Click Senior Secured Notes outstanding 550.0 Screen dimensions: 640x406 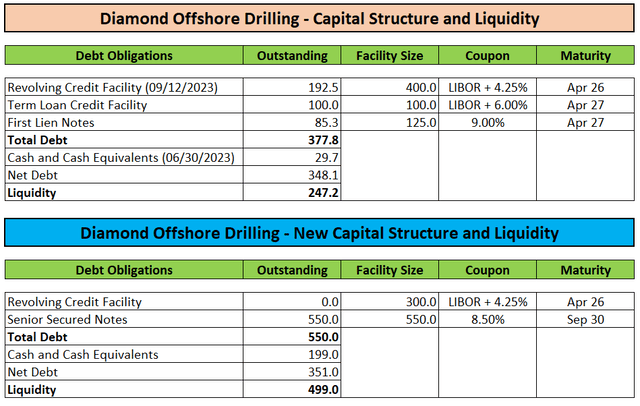click(323, 319)
